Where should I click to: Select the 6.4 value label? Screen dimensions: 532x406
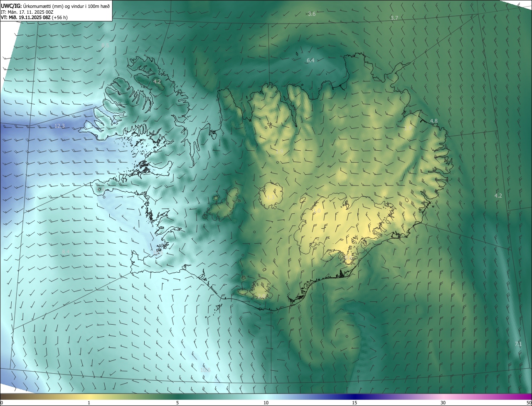pyautogui.click(x=310, y=61)
